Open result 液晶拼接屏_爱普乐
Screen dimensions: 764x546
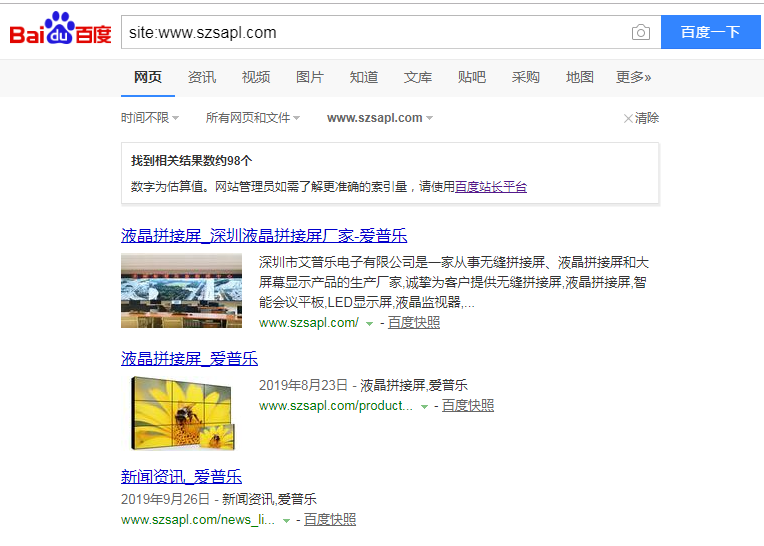click(x=190, y=359)
